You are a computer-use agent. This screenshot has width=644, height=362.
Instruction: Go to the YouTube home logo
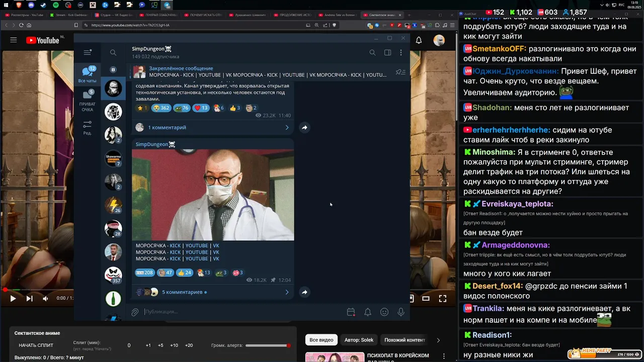[43, 40]
